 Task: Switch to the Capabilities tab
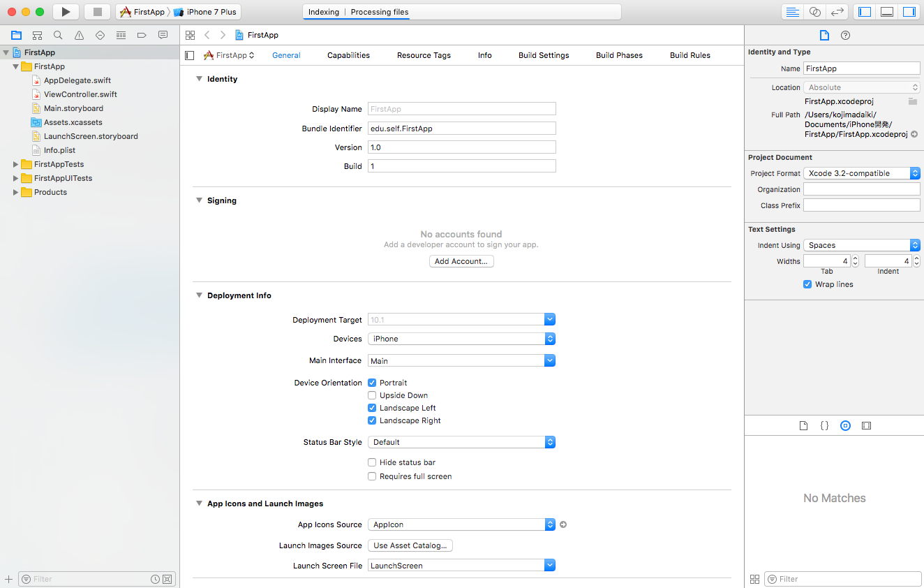tap(348, 55)
